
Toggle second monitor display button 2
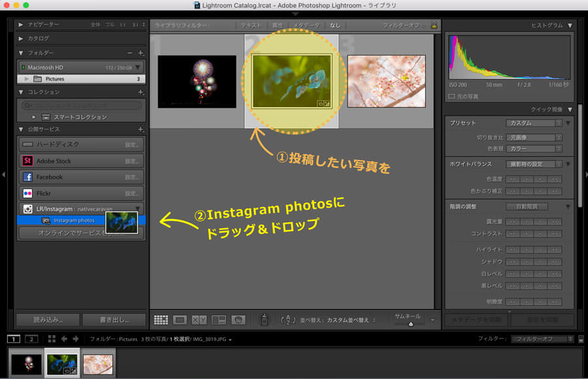coord(30,338)
